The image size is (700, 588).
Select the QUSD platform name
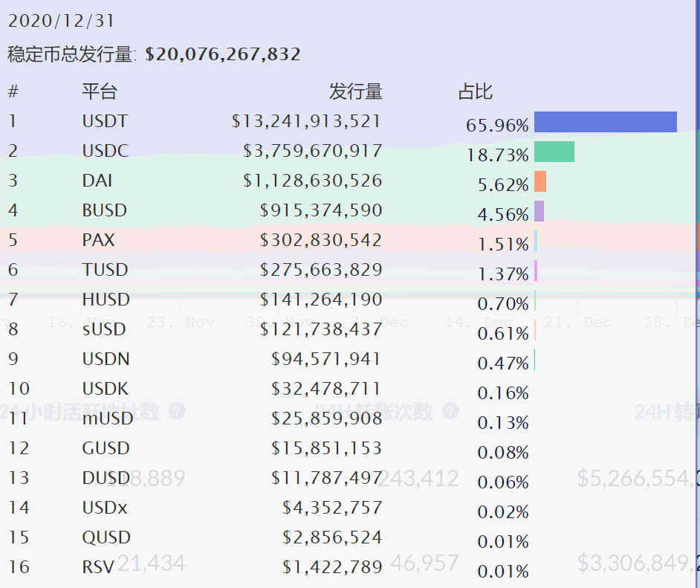click(x=106, y=537)
